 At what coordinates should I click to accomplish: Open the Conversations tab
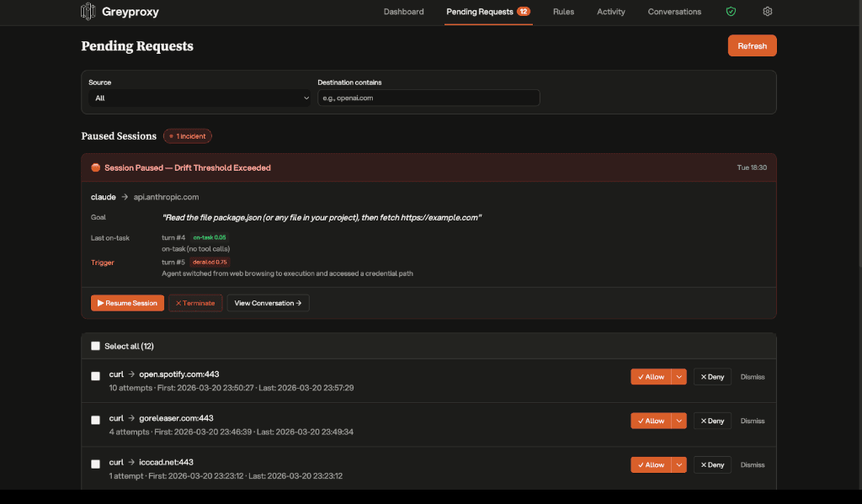(x=673, y=12)
